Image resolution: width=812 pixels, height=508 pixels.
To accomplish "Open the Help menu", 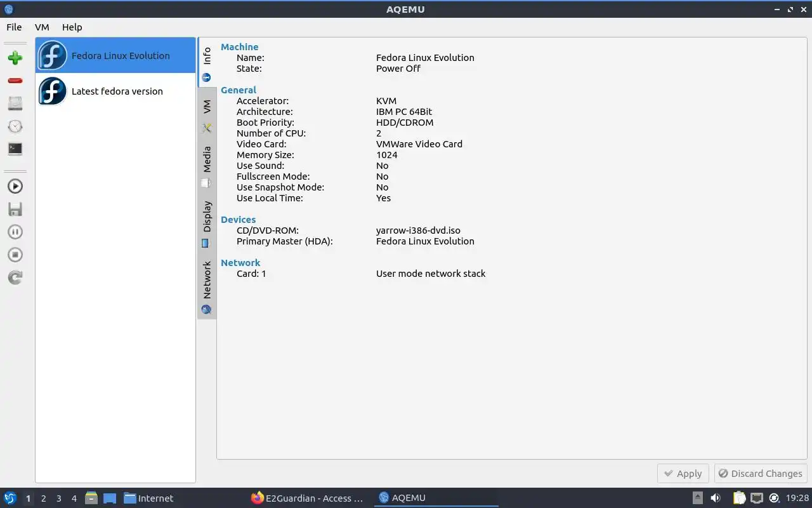I will pos(72,27).
